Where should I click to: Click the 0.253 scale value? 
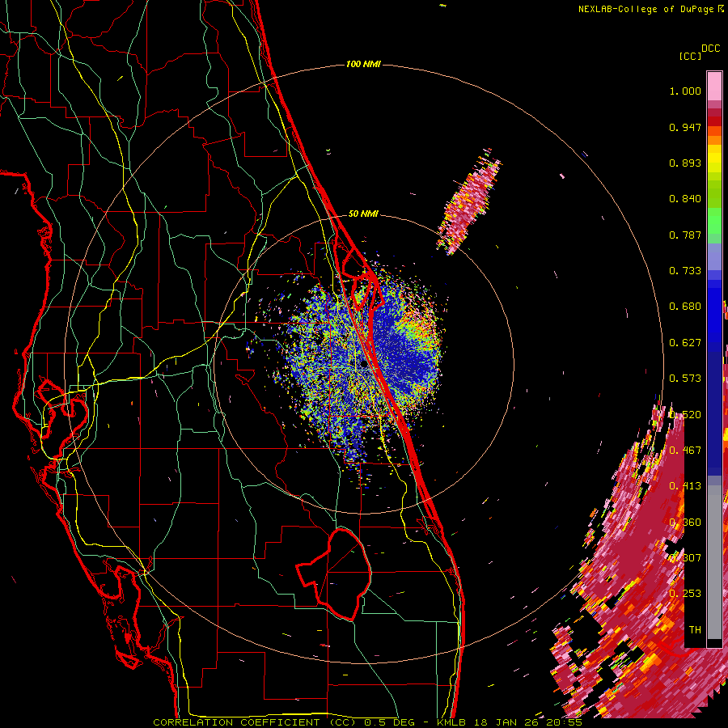tap(685, 594)
